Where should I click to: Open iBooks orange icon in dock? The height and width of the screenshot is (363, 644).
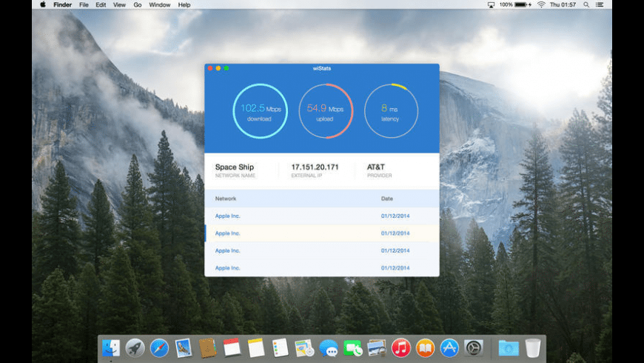click(425, 347)
